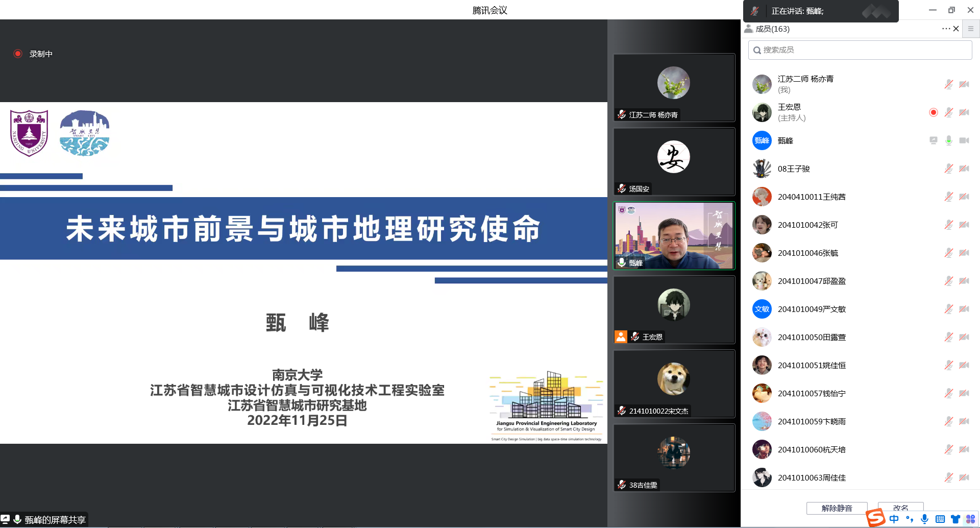Click the Sogou voice input microphone icon
The image size is (980, 528).
pos(924,519)
